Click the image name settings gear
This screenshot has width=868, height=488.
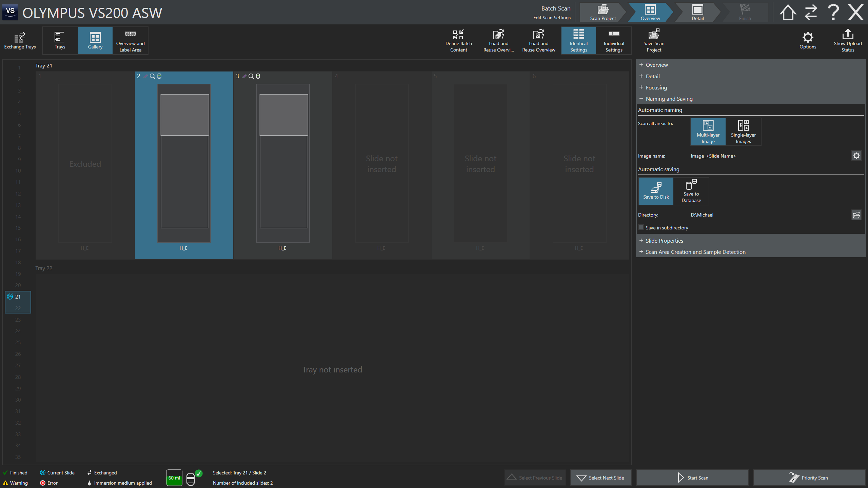(856, 156)
